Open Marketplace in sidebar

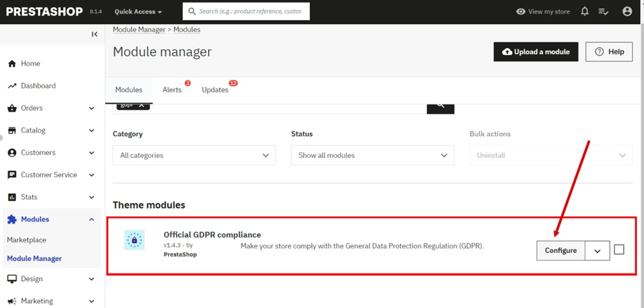(26, 240)
